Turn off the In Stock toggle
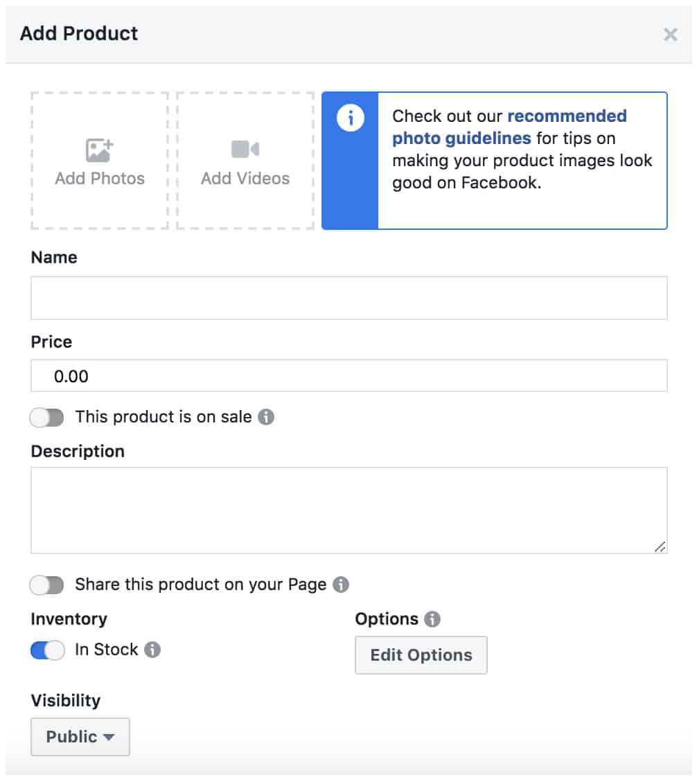This screenshot has height=784, width=697. coord(47,650)
